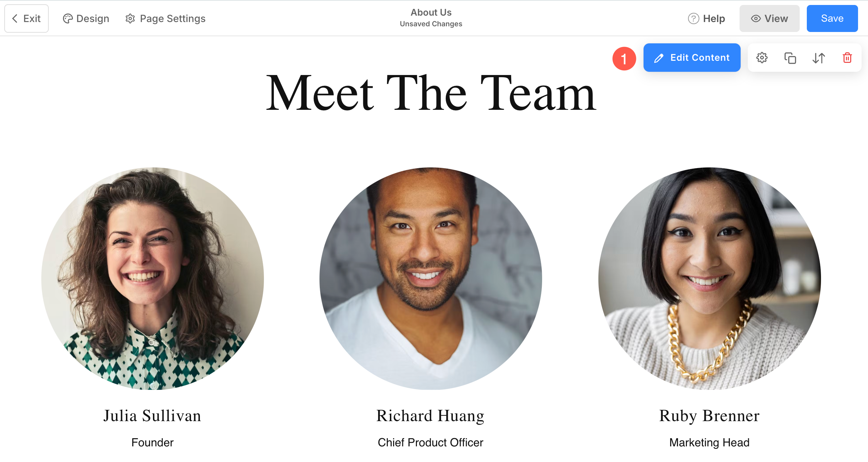The height and width of the screenshot is (462, 868).
Task: Click the Edit Content button
Action: tap(692, 58)
